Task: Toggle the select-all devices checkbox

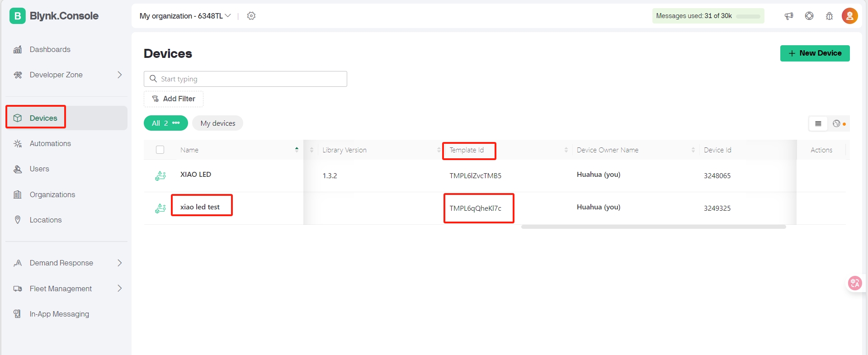Action: pos(160,150)
